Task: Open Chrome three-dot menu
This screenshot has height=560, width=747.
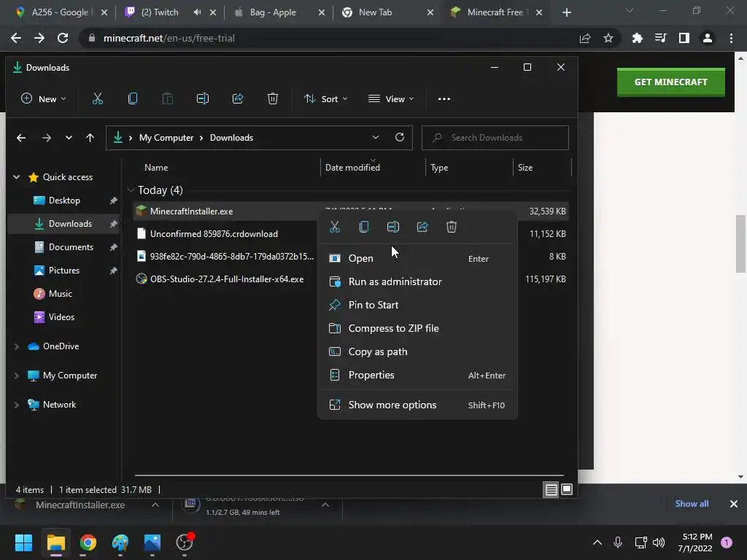Action: point(731,38)
